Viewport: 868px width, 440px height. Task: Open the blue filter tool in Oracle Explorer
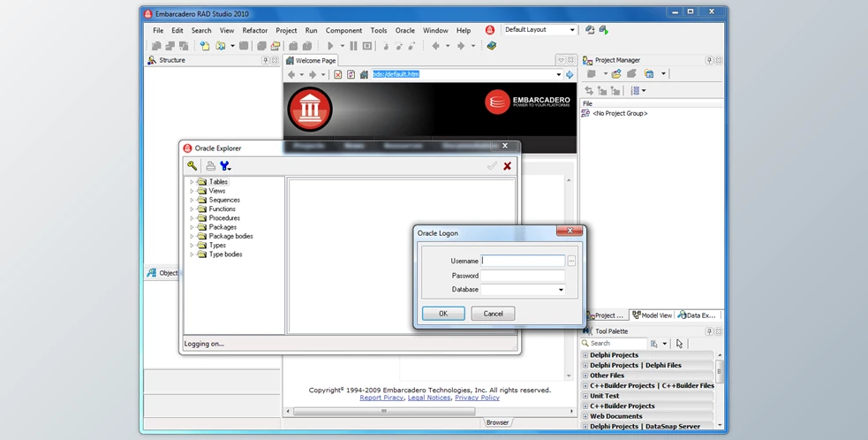(225, 166)
